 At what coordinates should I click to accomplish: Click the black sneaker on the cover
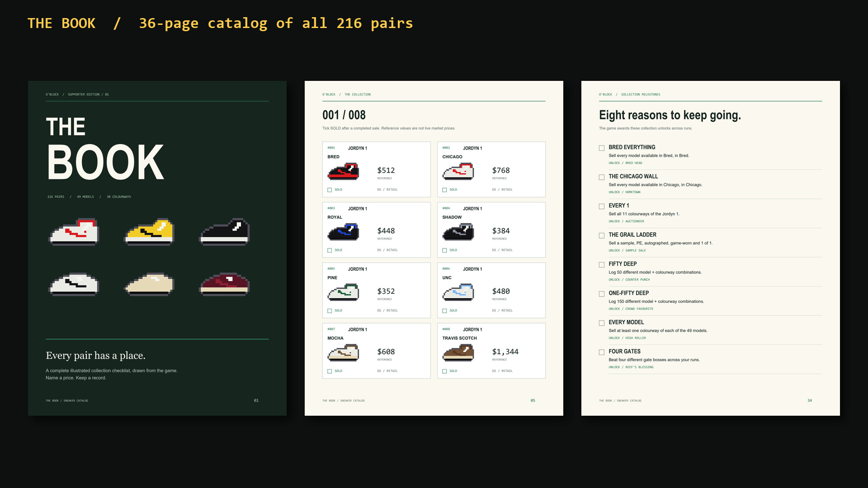point(225,232)
